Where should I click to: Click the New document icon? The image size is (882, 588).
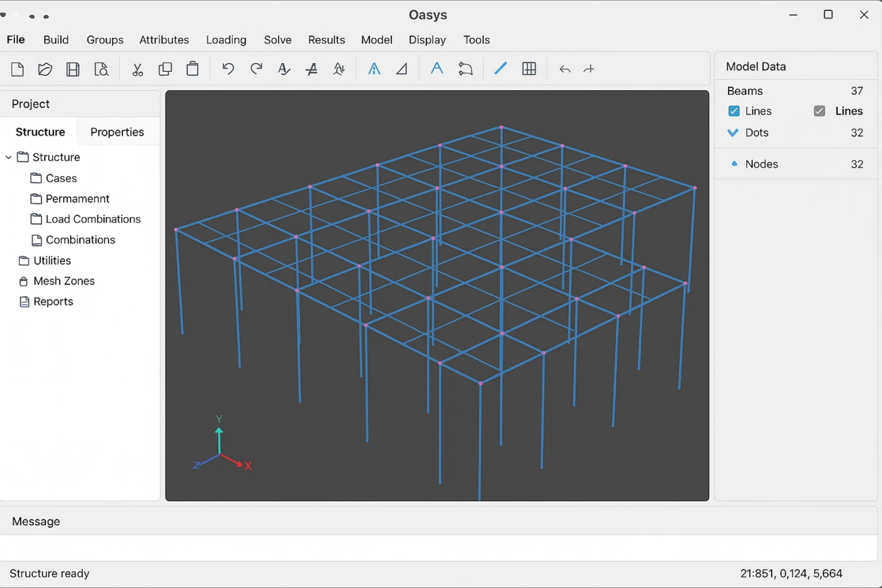click(18, 69)
